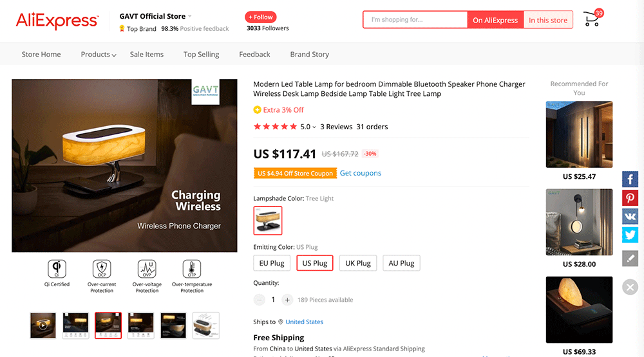The image size is (644, 357).
Task: Go to the AliExpress home logo
Action: click(x=57, y=21)
